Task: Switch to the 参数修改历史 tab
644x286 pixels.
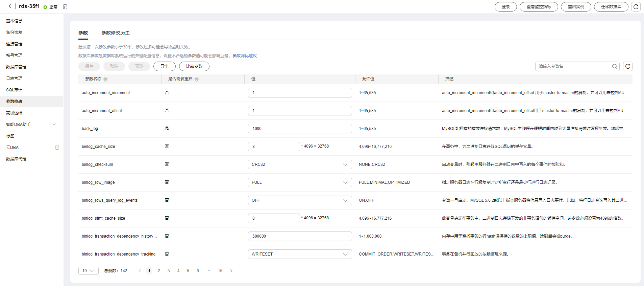Action: pyautogui.click(x=116, y=33)
